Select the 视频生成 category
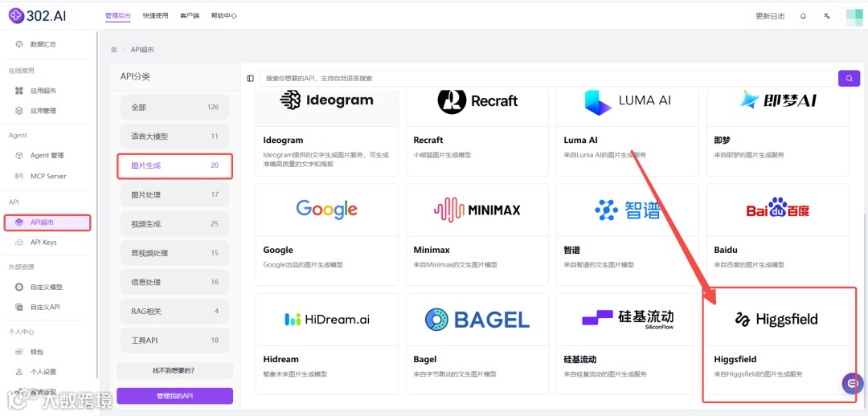The height and width of the screenshot is (416, 868). [x=175, y=224]
